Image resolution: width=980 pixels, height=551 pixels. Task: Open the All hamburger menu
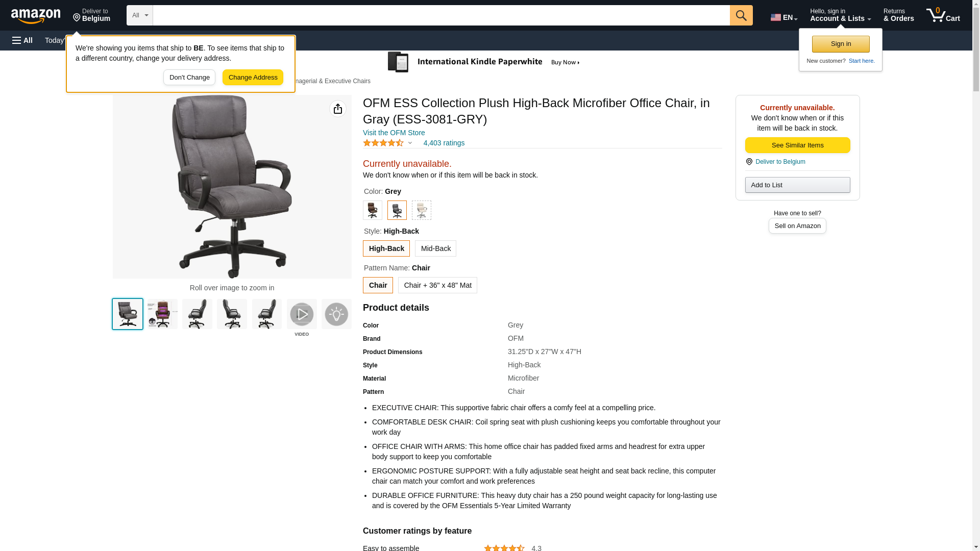click(x=22, y=40)
